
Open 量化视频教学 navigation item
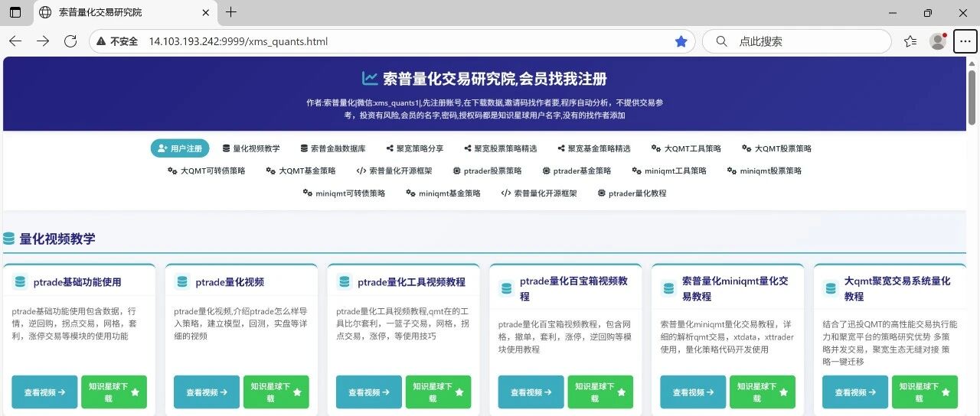coord(251,148)
